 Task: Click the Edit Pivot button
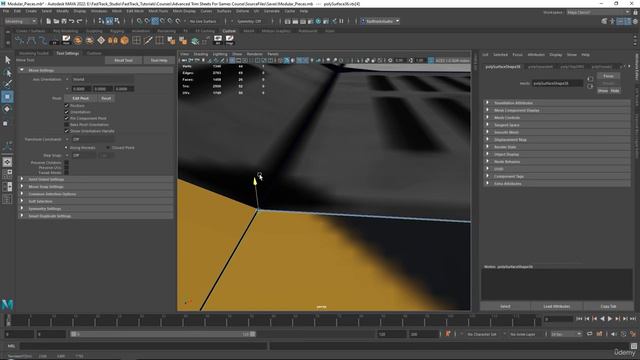pos(80,98)
